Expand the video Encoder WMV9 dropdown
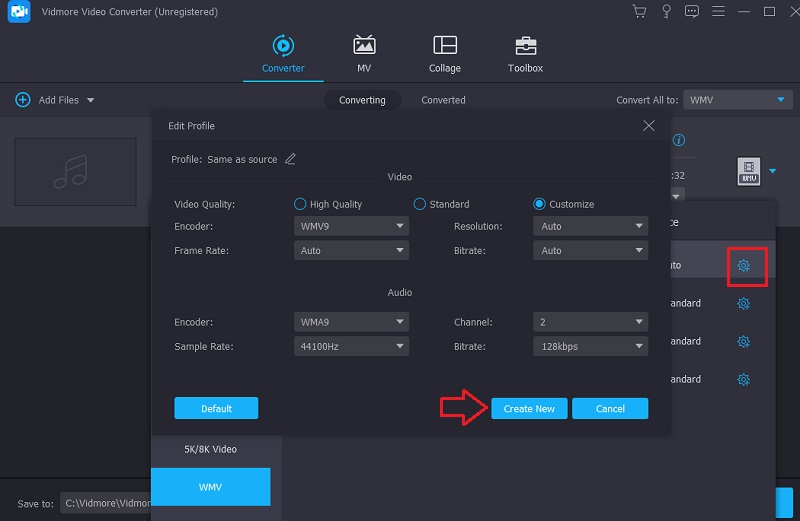The image size is (800, 521). (x=352, y=226)
